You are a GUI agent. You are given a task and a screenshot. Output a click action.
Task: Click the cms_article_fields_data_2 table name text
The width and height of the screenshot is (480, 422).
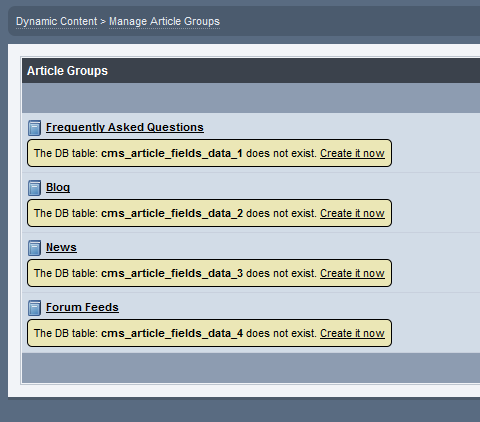172,213
